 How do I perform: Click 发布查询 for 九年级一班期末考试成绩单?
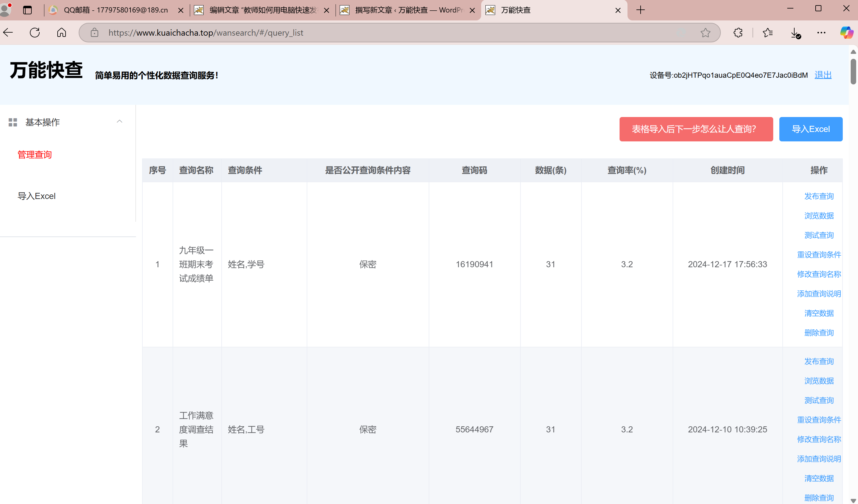[x=819, y=196]
